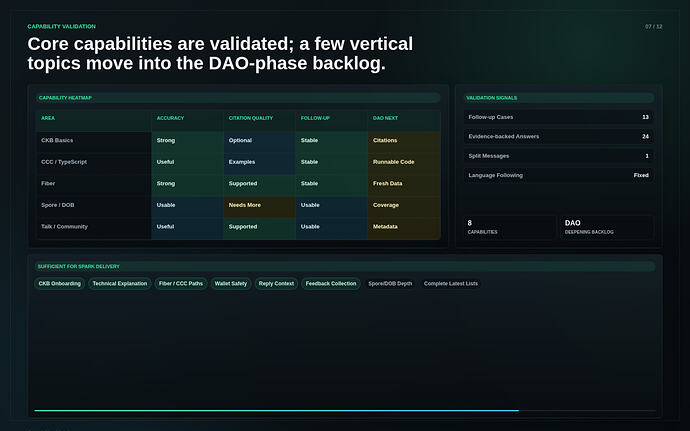Select the Complete Latest Lists tag

[451, 284]
